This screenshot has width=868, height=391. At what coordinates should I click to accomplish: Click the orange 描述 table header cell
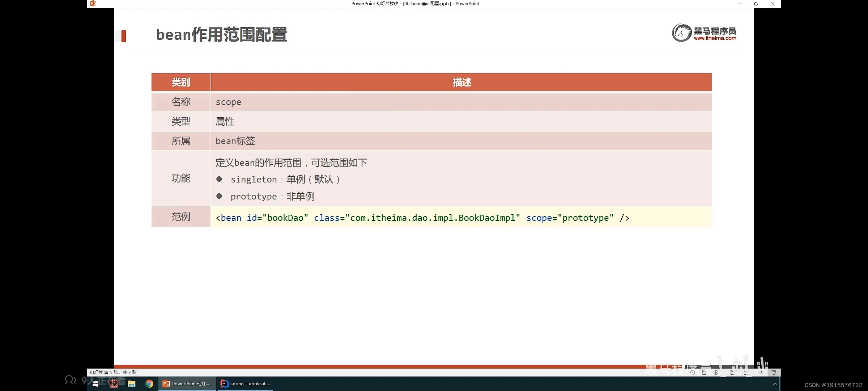461,82
